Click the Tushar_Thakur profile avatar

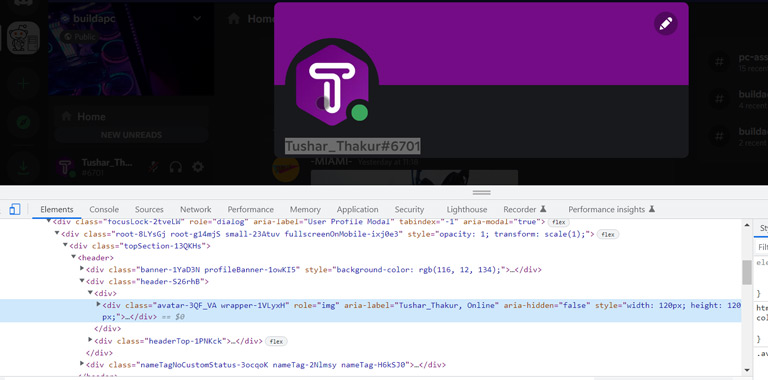(x=332, y=85)
